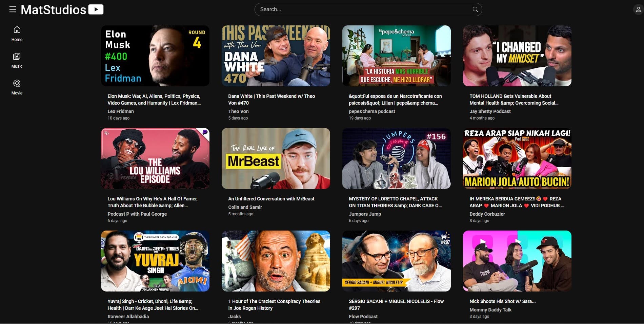The width and height of the screenshot is (644, 324).
Task: Click "5 months ago" under Colin and Samir
Action: click(241, 214)
